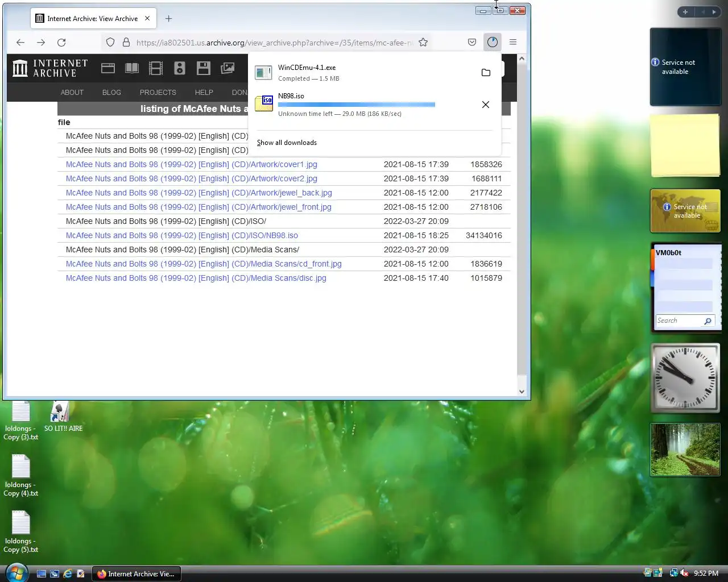Close the Internet Archive: View Archive tab
728x582 pixels.
click(147, 18)
